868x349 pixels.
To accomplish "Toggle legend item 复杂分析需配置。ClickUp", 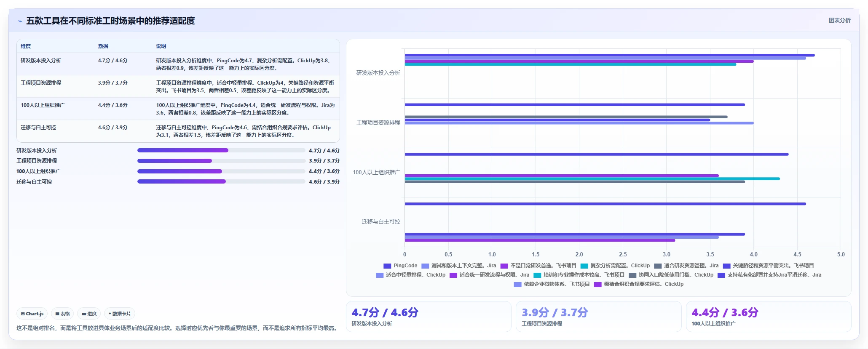I will coord(615,266).
